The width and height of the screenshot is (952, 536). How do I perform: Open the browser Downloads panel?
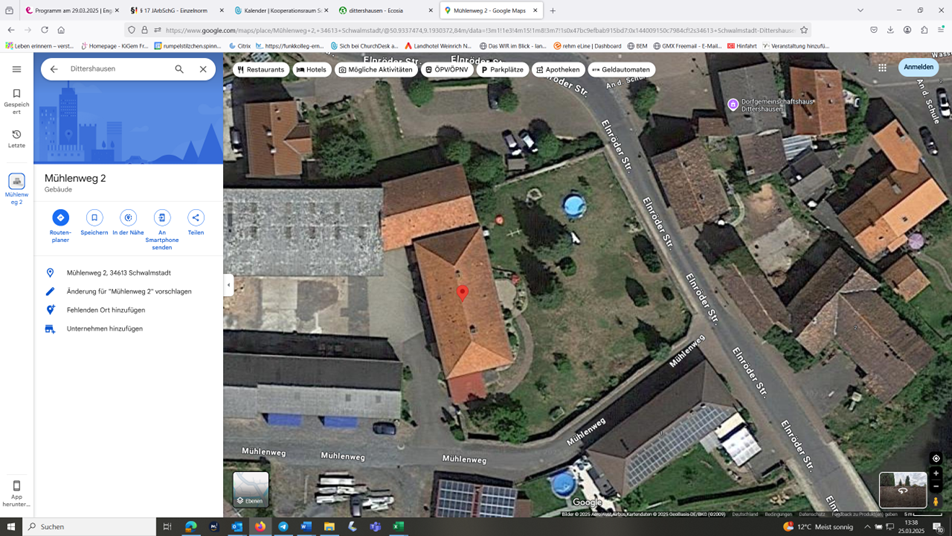click(890, 30)
